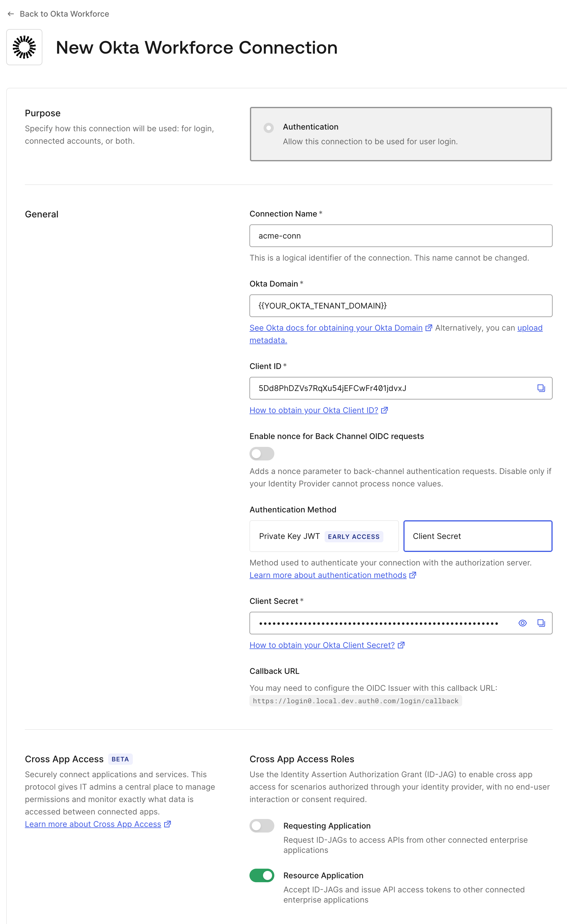Click the Resource Application label
This screenshot has height=924, width=567.
[323, 875]
